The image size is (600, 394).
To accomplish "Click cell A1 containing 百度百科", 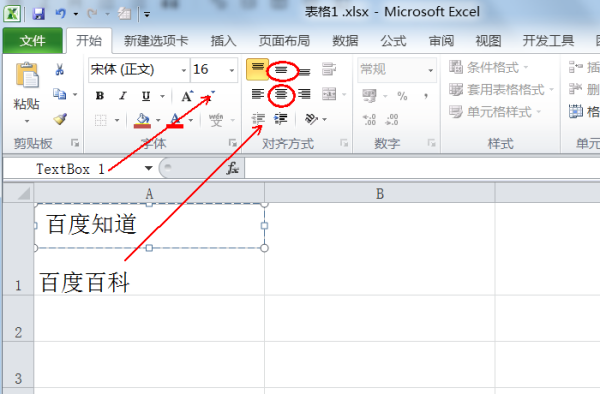I will (x=149, y=249).
